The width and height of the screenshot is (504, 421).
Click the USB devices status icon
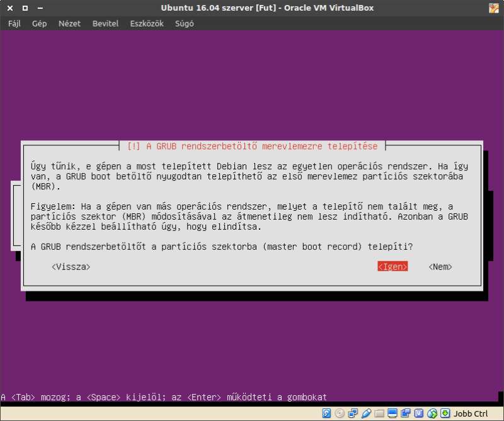pos(366,413)
